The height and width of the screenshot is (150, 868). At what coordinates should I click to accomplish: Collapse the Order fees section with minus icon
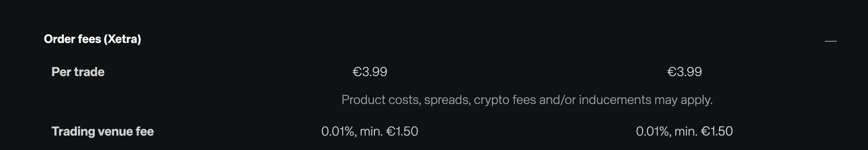(x=831, y=41)
